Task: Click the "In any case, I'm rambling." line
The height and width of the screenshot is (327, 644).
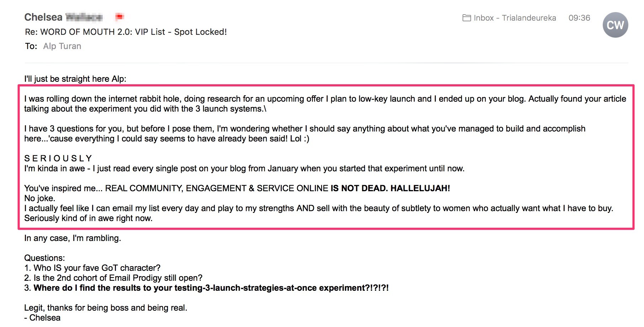Action: 73,238
